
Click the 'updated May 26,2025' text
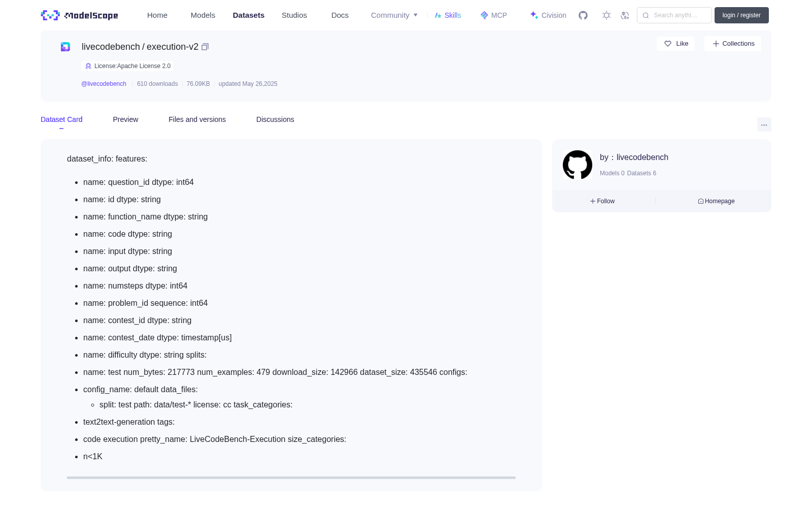tap(248, 84)
